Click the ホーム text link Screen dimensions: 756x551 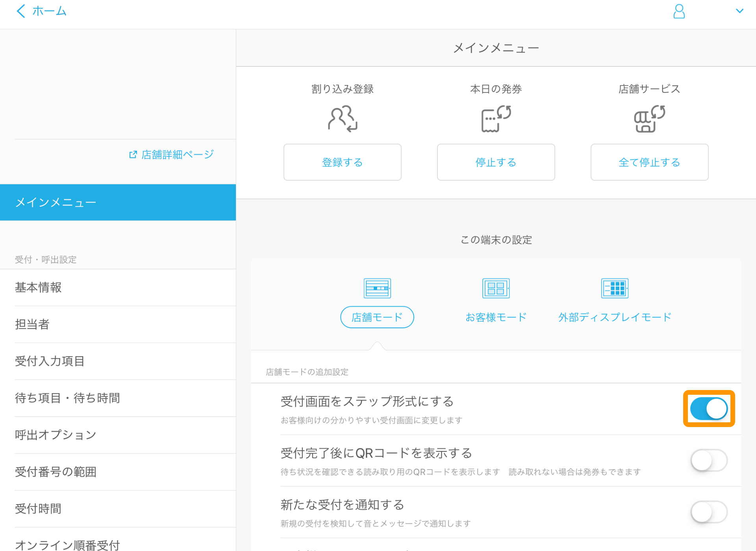tap(50, 11)
